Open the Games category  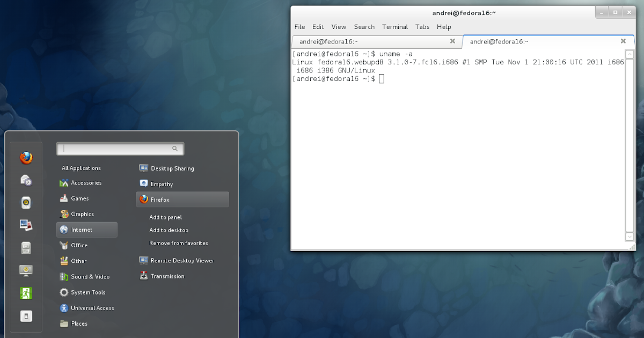pos(87,199)
